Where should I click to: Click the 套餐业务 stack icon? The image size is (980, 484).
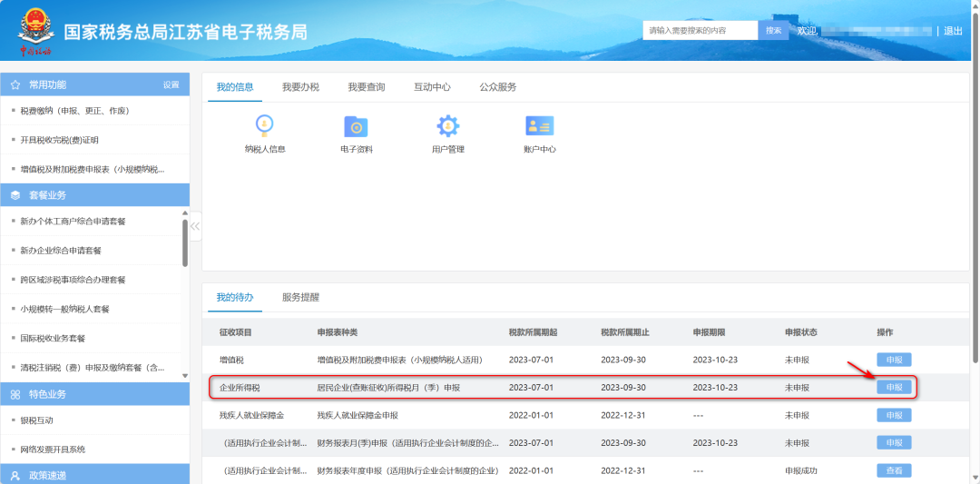pos(15,195)
